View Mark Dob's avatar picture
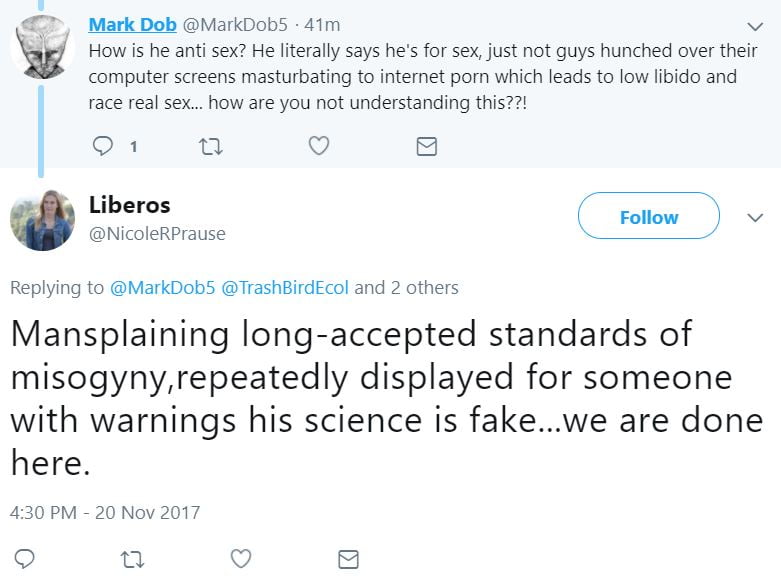Viewport: 781px width, 576px height. (x=42, y=46)
